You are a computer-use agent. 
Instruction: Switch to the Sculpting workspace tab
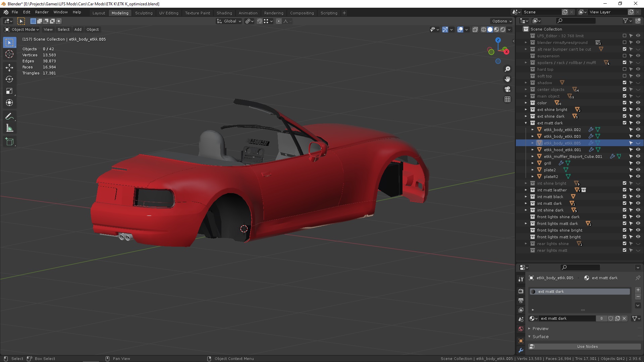144,13
